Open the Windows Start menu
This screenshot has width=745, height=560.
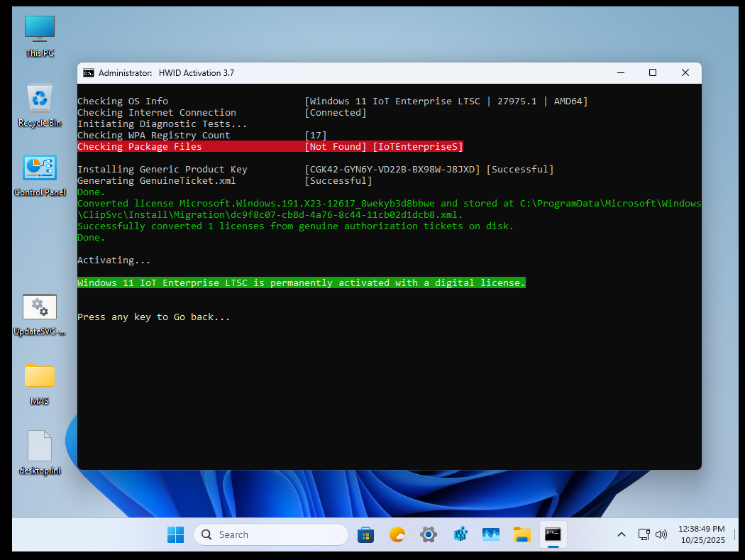point(176,535)
